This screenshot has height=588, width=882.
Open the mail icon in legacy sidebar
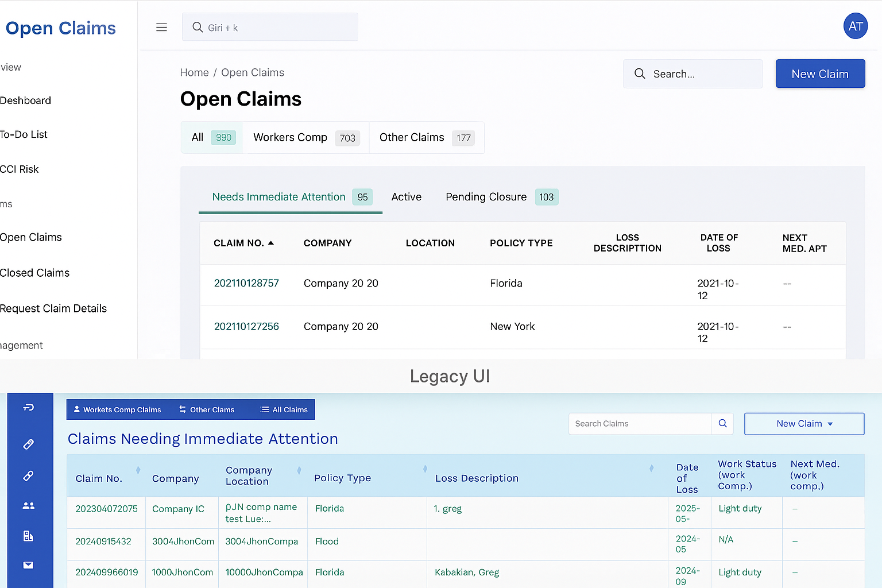[x=28, y=566]
